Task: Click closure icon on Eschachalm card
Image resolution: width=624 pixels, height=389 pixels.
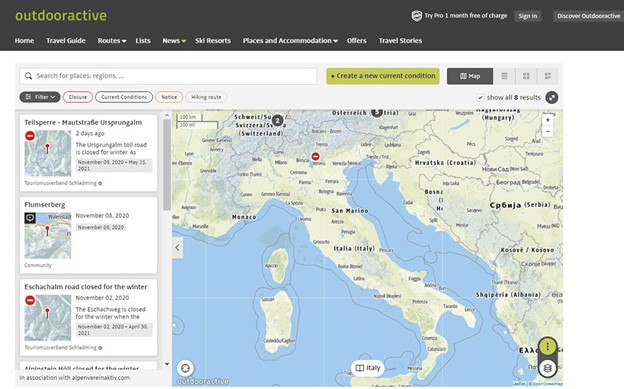Action: (x=30, y=300)
